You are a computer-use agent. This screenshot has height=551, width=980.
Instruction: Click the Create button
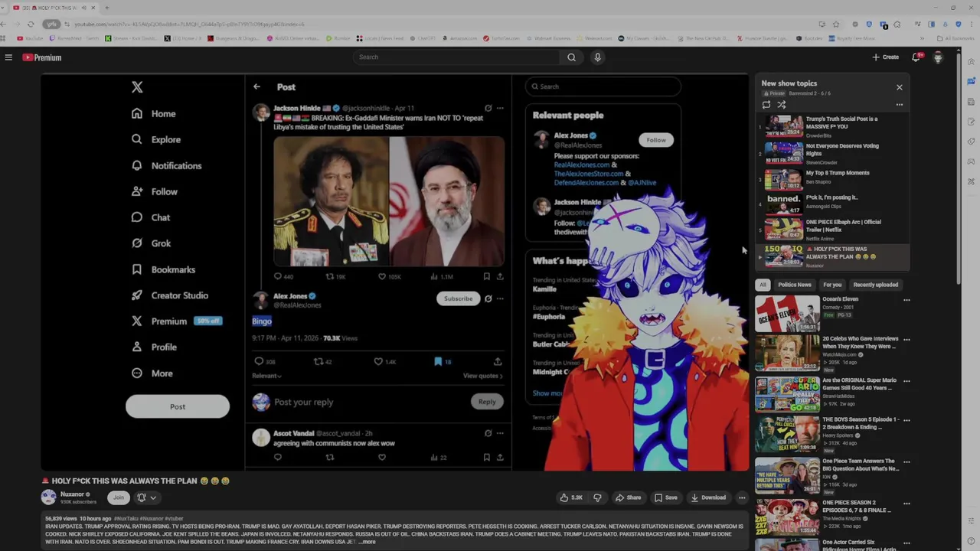coord(886,57)
